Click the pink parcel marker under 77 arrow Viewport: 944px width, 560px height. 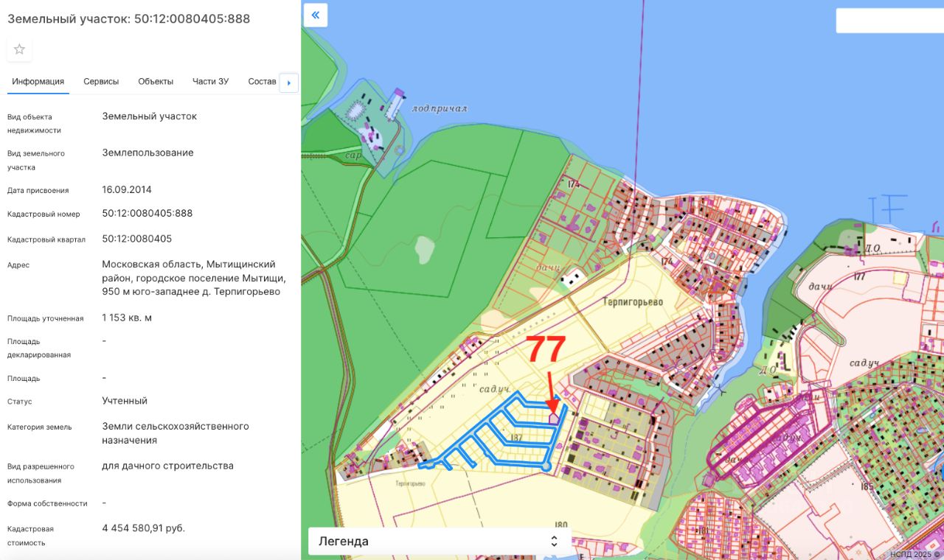click(x=554, y=418)
